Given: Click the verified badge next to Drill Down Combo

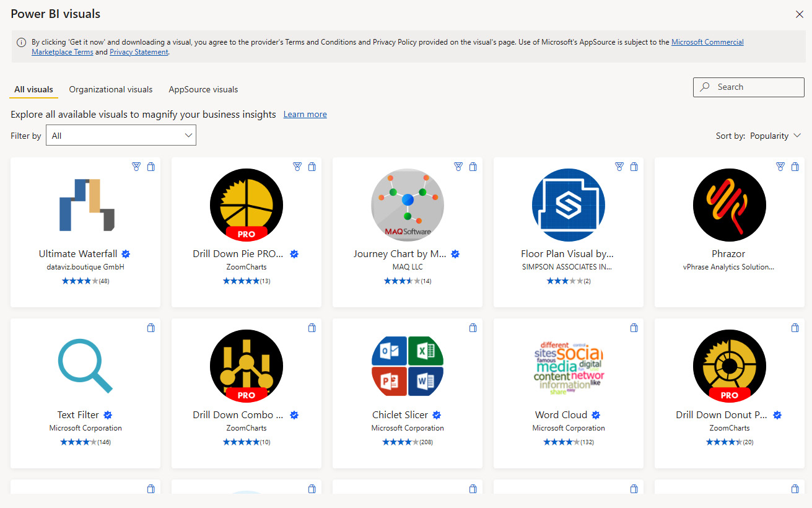Looking at the screenshot, I should 294,415.
